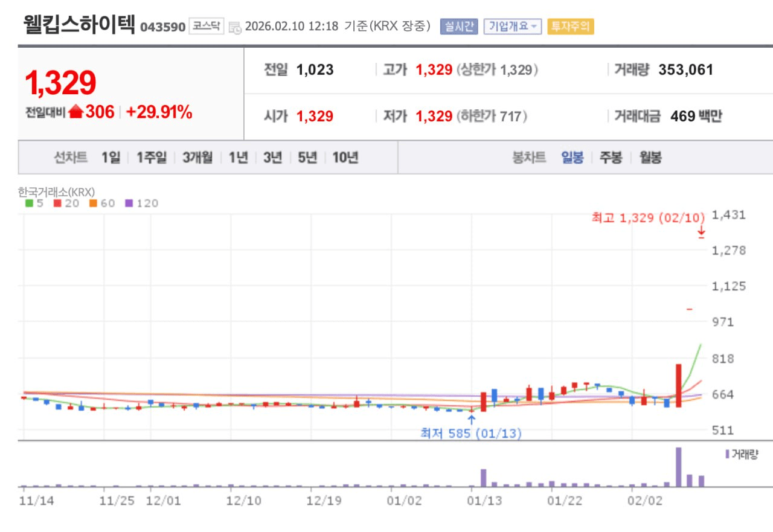This screenshot has height=532, width=773.
Task: Toggle the 실시간 real-time badge
Action: pyautogui.click(x=459, y=26)
